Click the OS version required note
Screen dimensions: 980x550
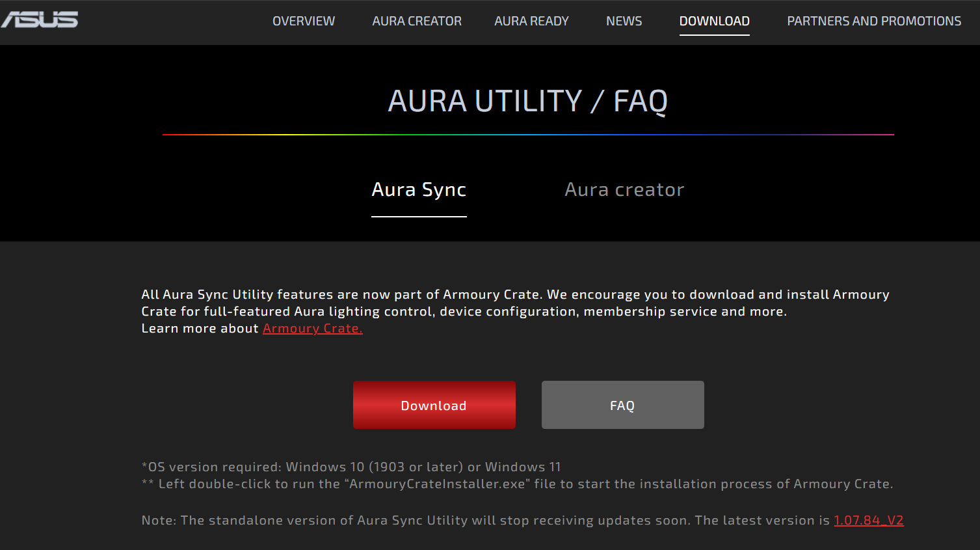pyautogui.click(x=351, y=467)
